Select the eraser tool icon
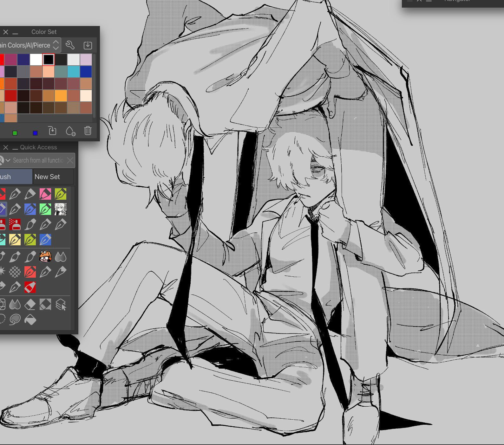This screenshot has width=504, height=445. [30, 305]
